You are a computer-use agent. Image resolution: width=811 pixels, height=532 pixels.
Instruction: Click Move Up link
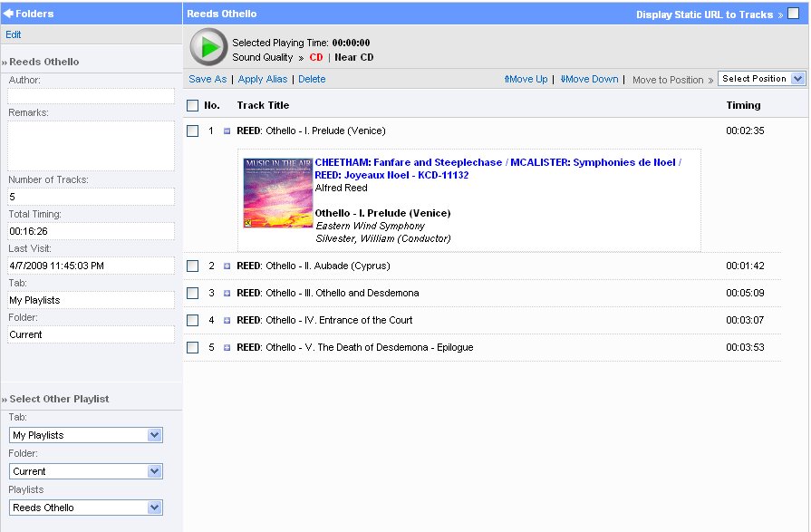click(x=526, y=79)
